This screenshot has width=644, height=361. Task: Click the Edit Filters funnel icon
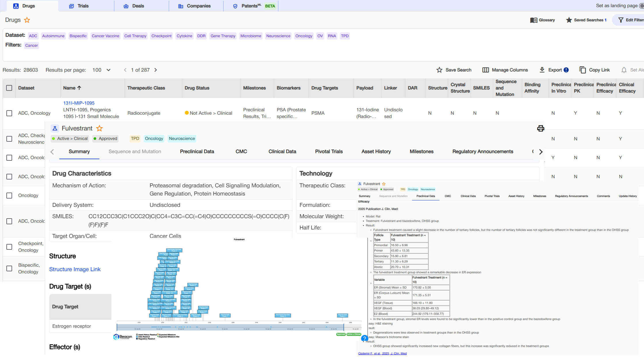pyautogui.click(x=621, y=20)
